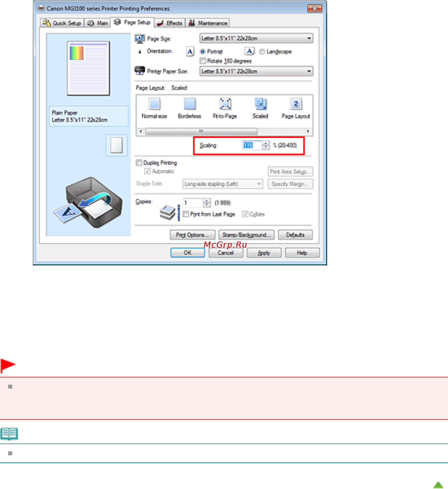Viewport: 448px width, 489px height.
Task: Enable the Duplex Printing checkbox
Action: [139, 163]
